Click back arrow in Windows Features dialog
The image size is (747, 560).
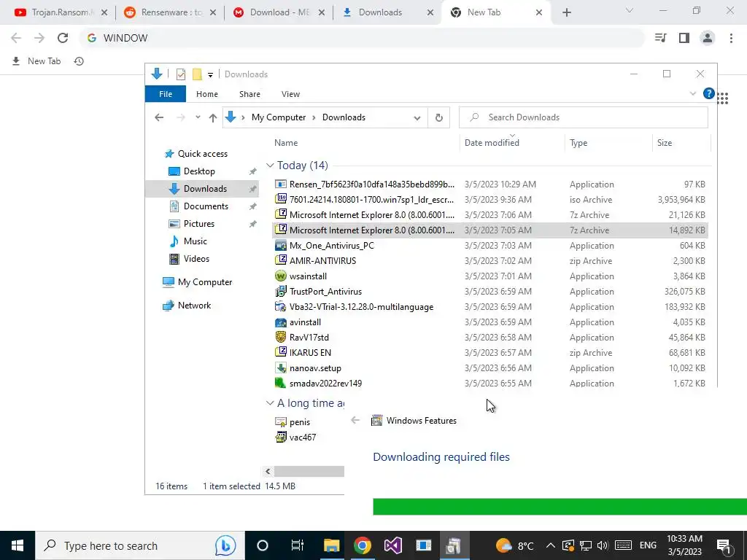355,420
